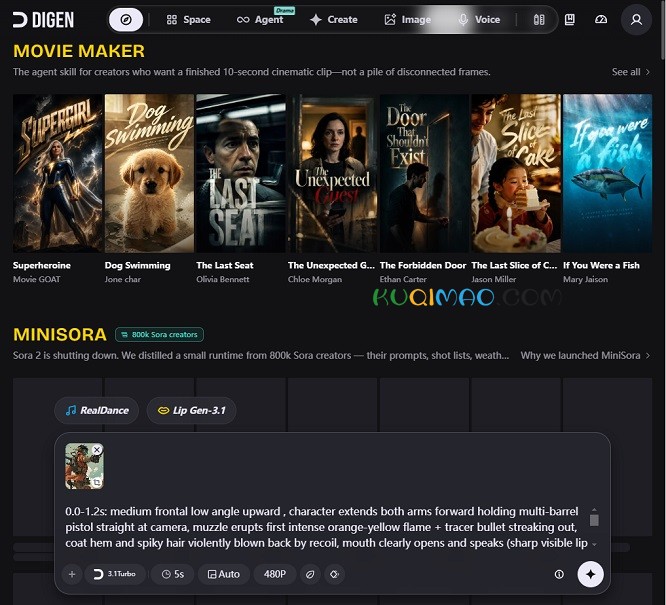
Task: Click the creator name Olivia Bennett
Action: point(223,279)
